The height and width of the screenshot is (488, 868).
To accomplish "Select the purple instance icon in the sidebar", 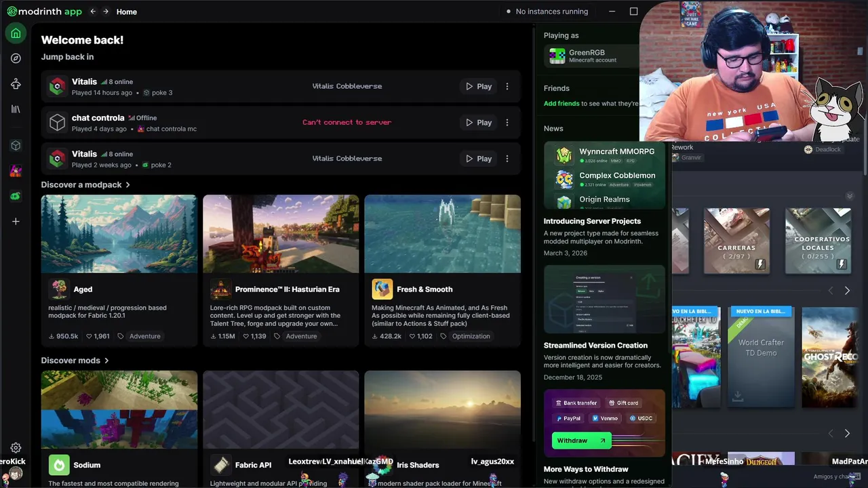I will [x=16, y=171].
